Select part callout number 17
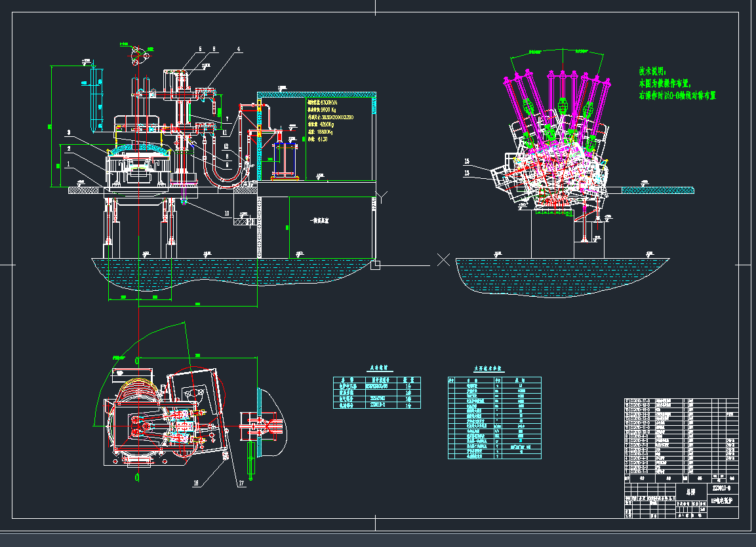This screenshot has width=756, height=547. 241,483
